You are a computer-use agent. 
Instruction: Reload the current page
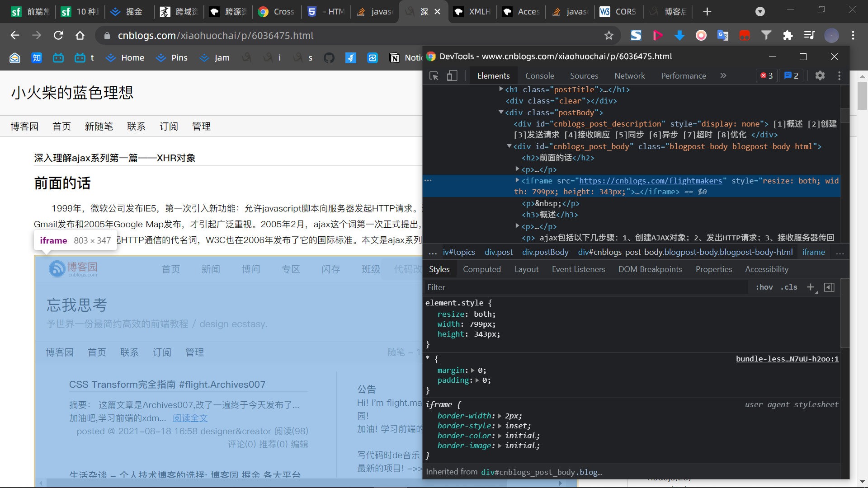coord(58,35)
